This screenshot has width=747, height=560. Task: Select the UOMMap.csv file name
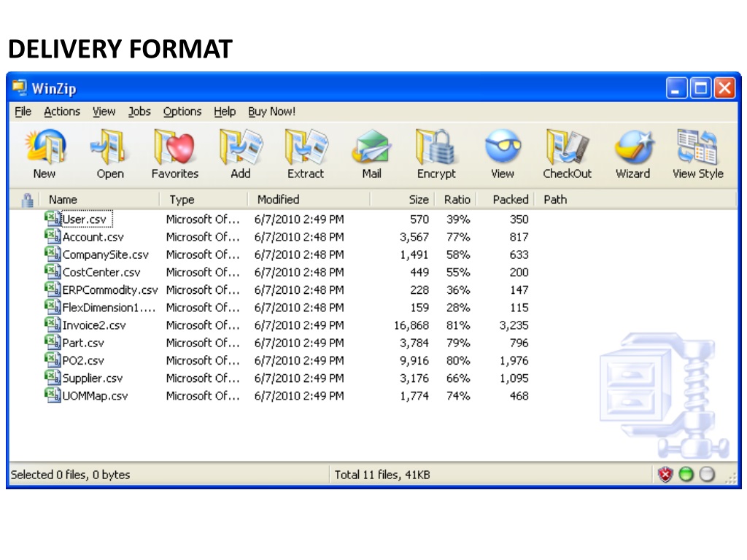coord(96,396)
